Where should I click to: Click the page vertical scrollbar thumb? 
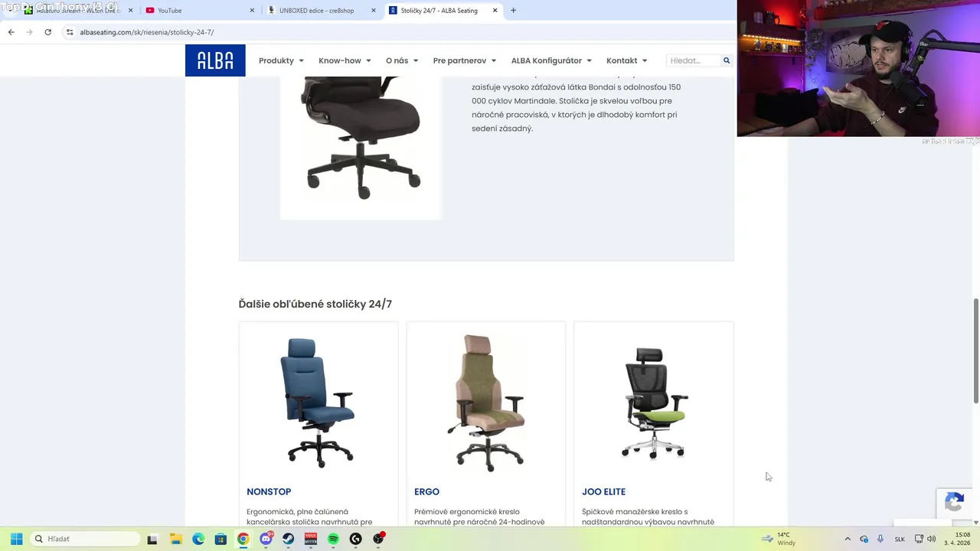click(975, 350)
